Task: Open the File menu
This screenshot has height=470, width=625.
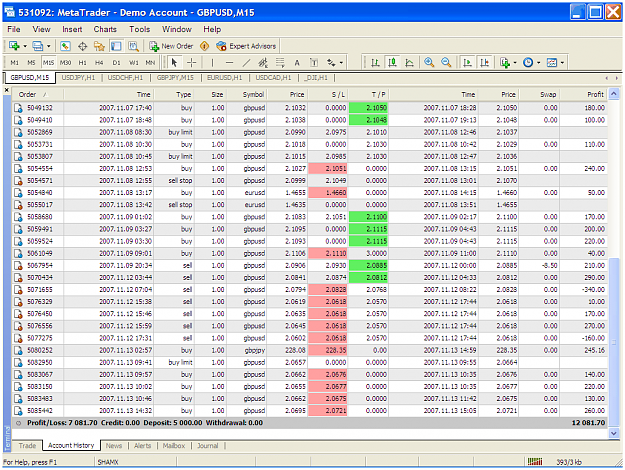Action: coord(14,29)
